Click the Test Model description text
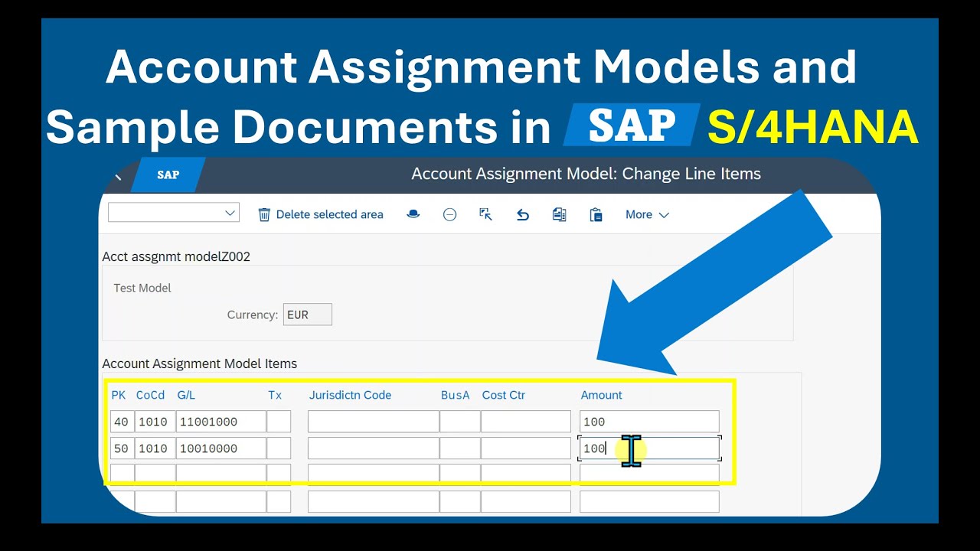The image size is (980, 551). click(142, 288)
